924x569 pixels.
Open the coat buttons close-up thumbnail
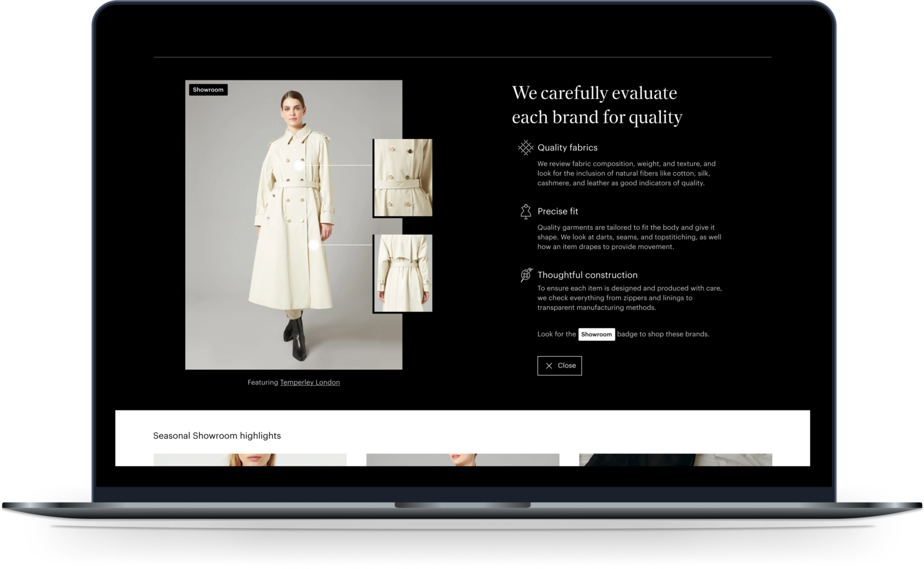pos(403,177)
